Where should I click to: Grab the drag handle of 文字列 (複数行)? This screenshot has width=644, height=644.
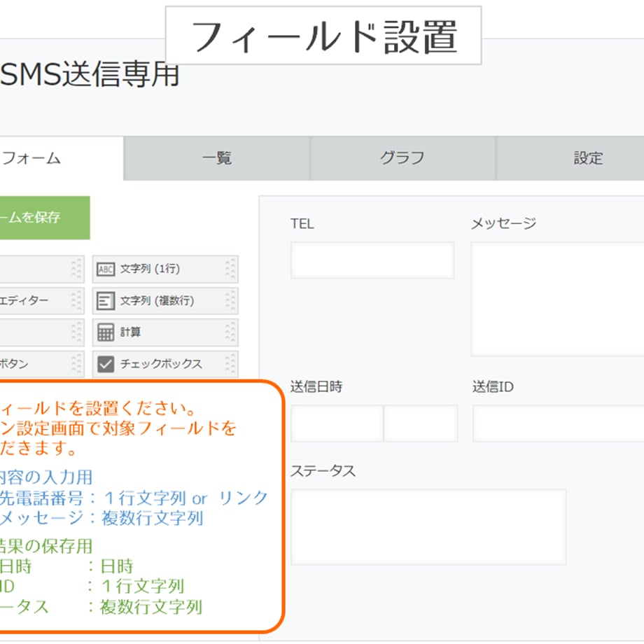coord(230,301)
